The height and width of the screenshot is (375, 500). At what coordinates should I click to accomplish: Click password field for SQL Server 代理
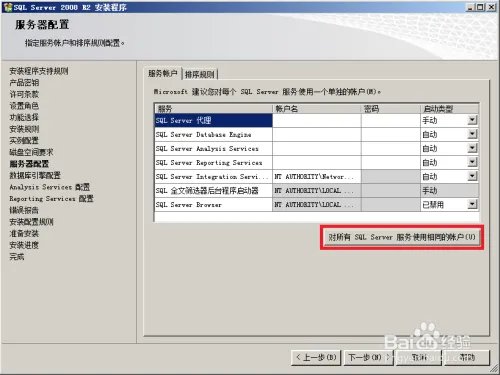pos(391,120)
